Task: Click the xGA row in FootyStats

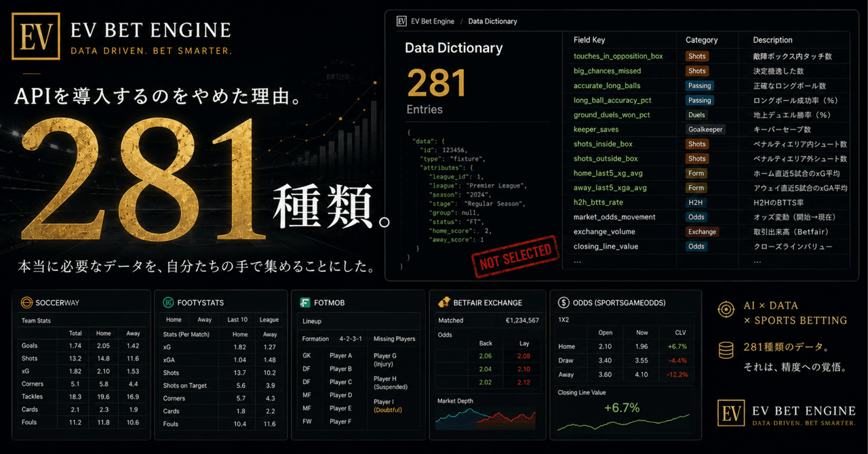Action: coord(220,360)
